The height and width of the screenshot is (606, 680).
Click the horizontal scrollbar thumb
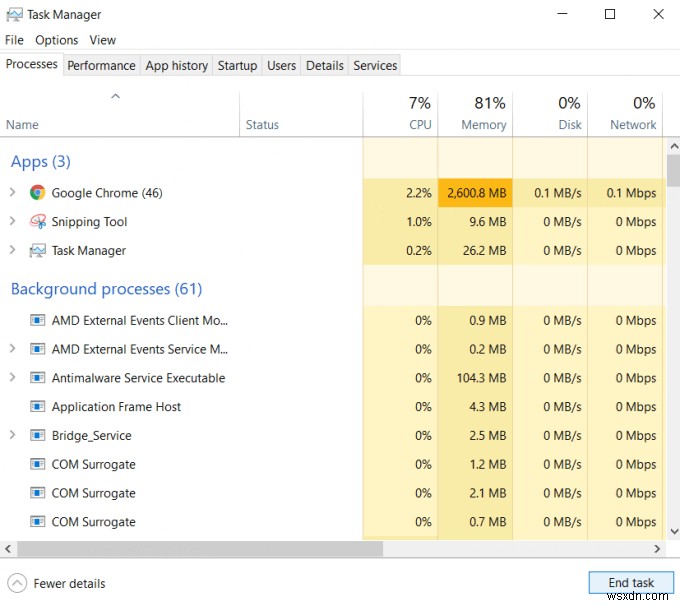(200, 549)
